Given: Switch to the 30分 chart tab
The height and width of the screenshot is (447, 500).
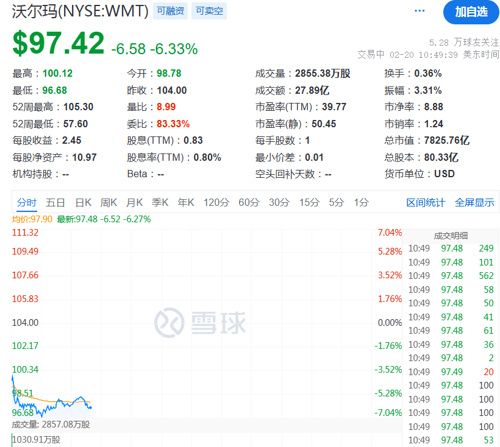Looking at the screenshot, I should tap(279, 202).
